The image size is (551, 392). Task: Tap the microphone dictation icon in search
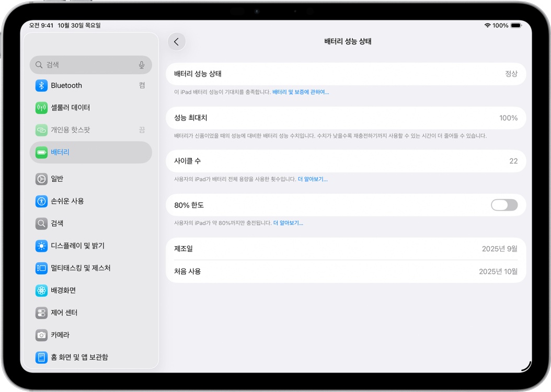click(x=142, y=65)
